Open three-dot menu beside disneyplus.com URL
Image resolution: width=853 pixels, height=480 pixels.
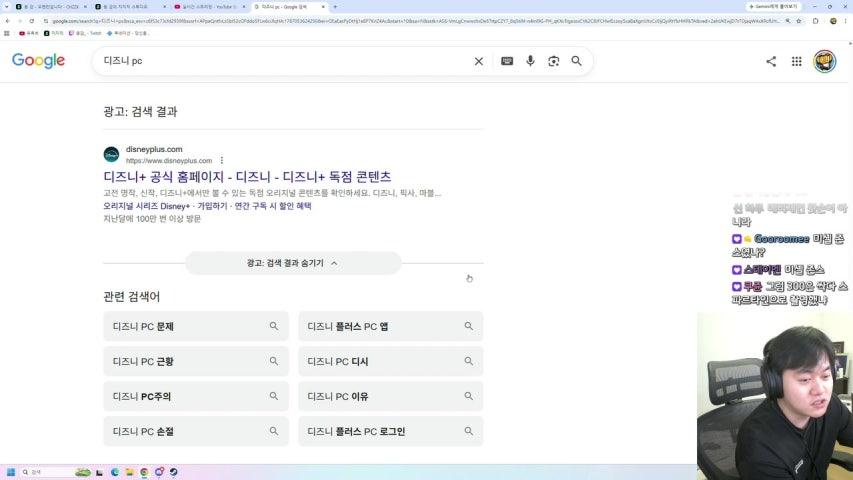(x=222, y=161)
